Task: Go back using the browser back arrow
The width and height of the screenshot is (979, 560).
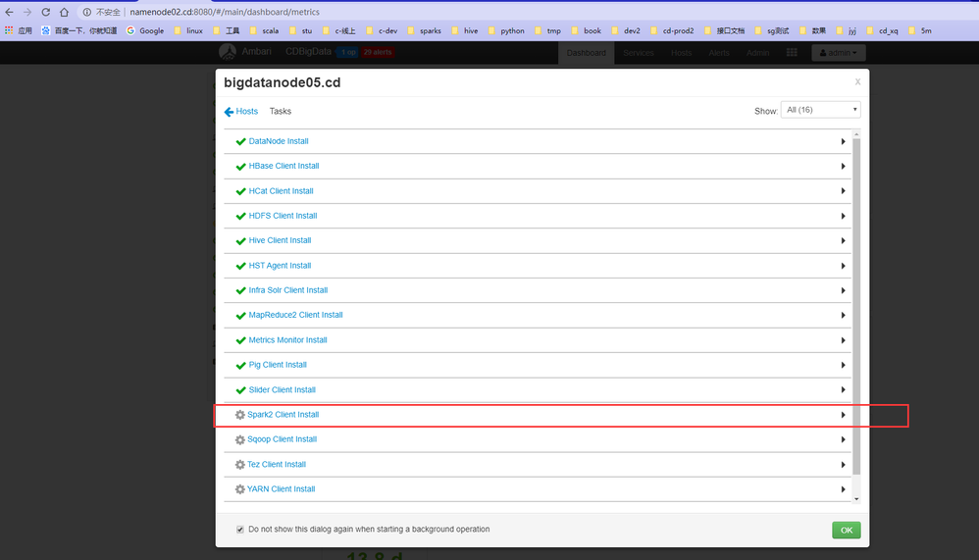Action: click(x=10, y=12)
